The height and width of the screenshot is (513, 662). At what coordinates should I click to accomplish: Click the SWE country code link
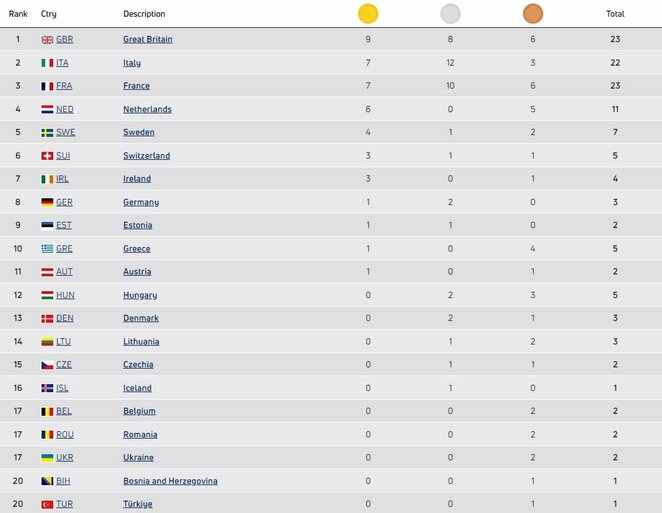[x=65, y=132]
